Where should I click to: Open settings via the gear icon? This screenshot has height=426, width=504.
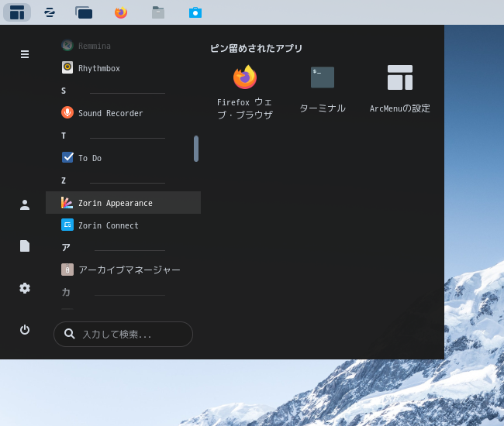(25, 288)
